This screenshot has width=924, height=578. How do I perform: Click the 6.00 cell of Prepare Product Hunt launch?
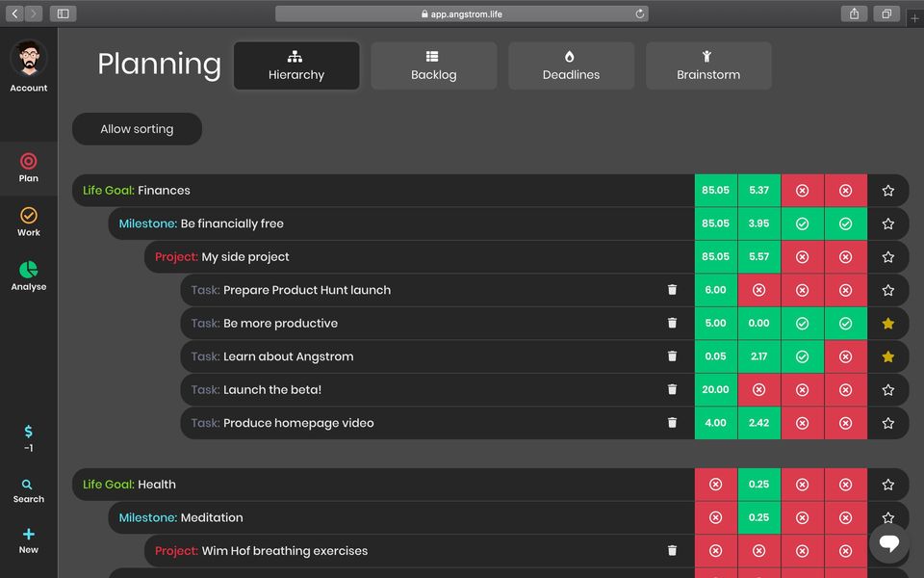(716, 290)
